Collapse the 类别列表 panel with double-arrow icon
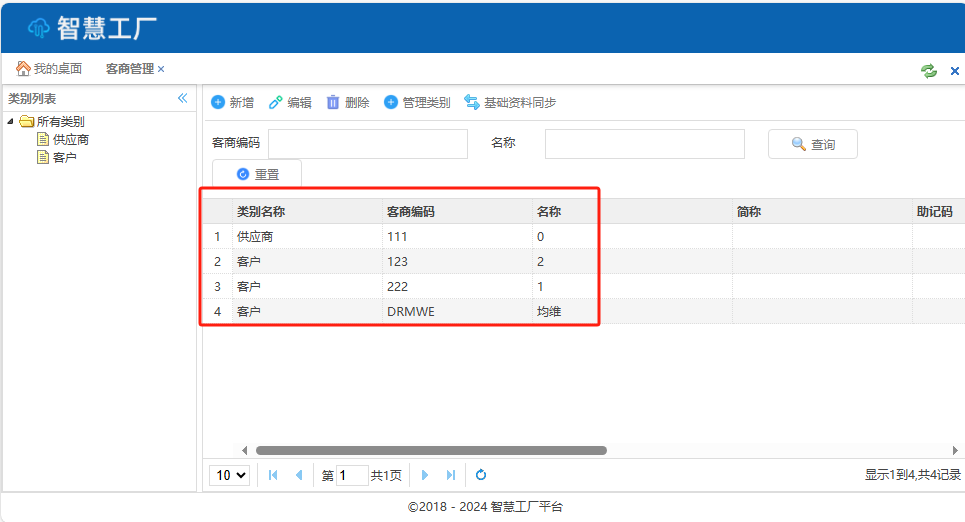The image size is (965, 522). (x=182, y=98)
